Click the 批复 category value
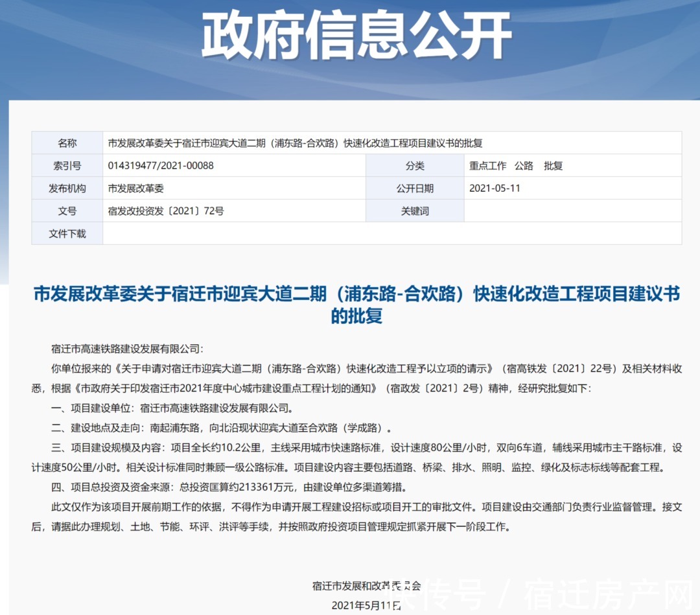This screenshot has width=700, height=615. click(553, 166)
